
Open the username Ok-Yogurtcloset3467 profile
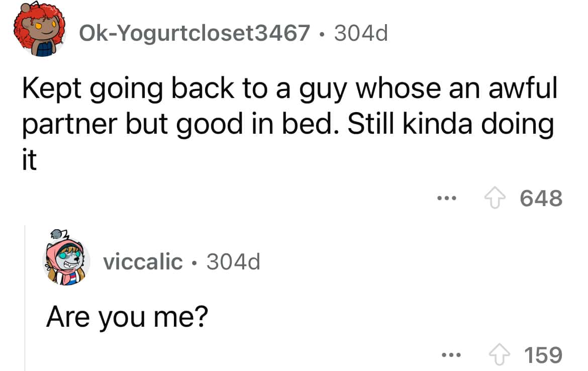tap(193, 33)
